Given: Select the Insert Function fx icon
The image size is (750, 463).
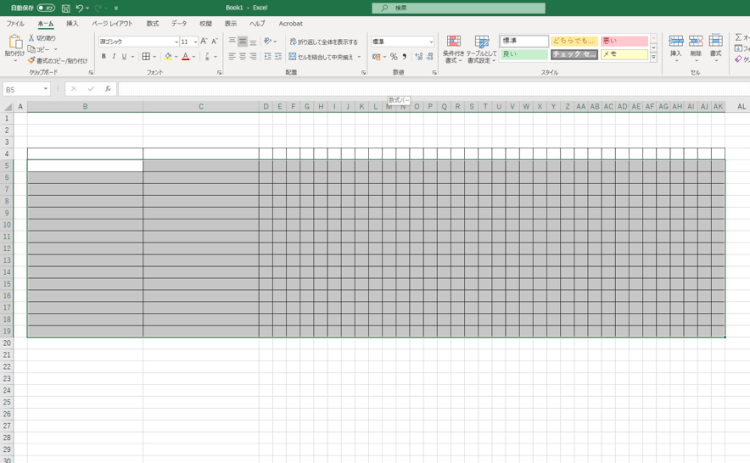Looking at the screenshot, I should click(108, 89).
